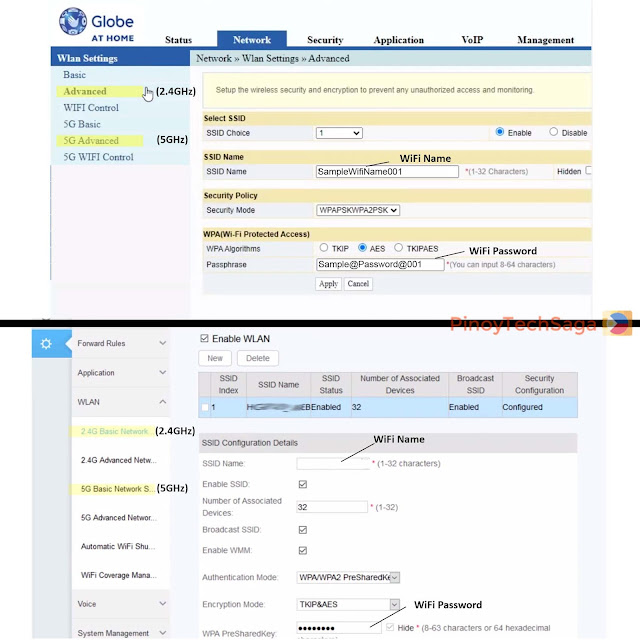The image size is (640, 640).
Task: Expand the Voice menu
Action: pos(121,604)
